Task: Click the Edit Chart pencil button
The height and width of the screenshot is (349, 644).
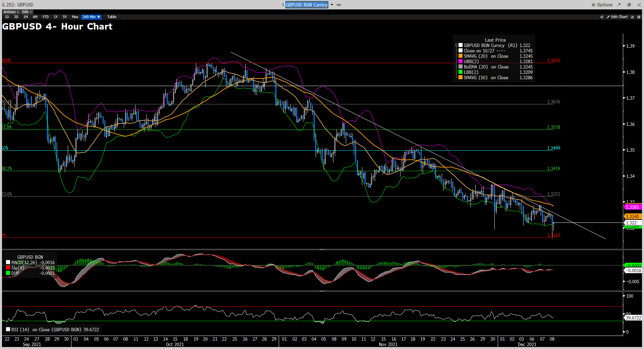Action: [617, 17]
